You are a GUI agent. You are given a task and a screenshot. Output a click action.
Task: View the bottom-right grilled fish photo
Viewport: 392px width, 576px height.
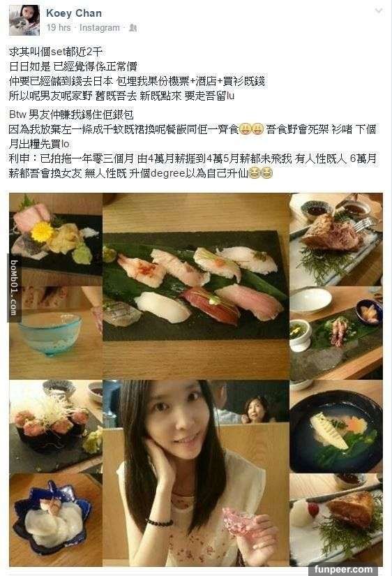tap(336, 519)
